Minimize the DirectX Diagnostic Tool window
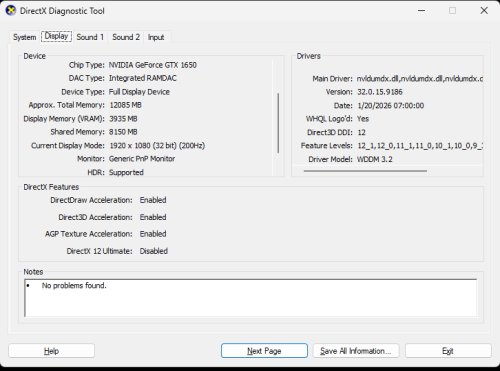This screenshot has width=500, height=371. pos(421,11)
